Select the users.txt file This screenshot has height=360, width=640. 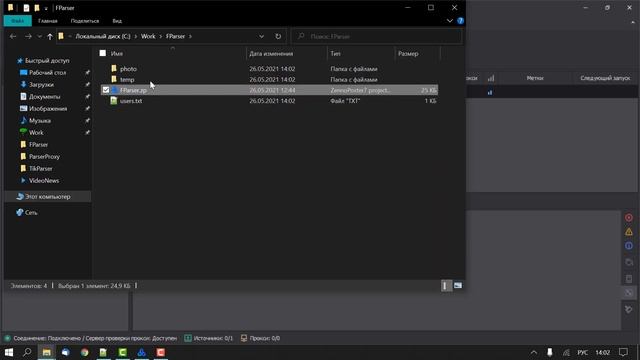[269, 100]
